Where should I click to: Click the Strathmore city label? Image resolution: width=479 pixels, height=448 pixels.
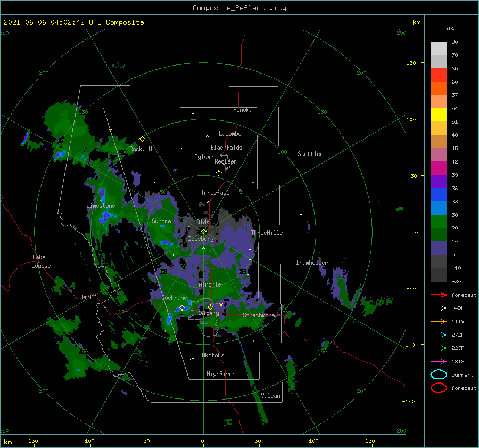(x=259, y=315)
